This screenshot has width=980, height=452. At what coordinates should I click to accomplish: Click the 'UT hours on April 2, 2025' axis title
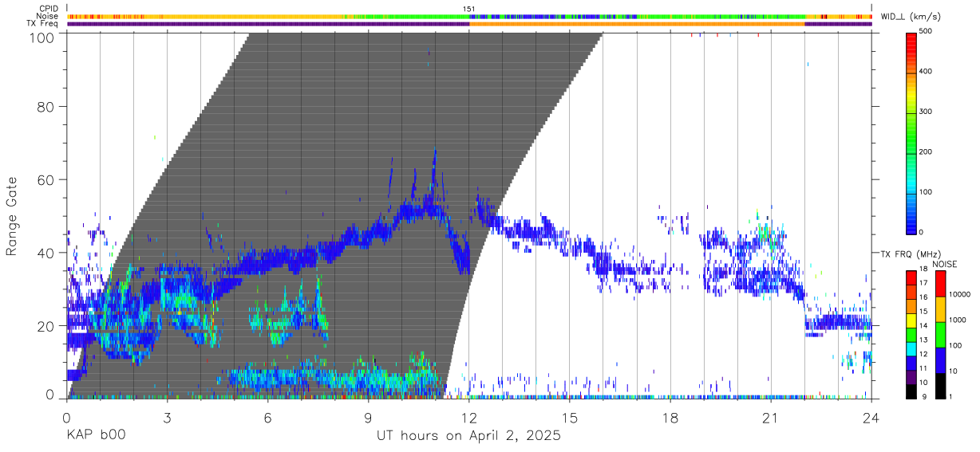[x=468, y=436]
